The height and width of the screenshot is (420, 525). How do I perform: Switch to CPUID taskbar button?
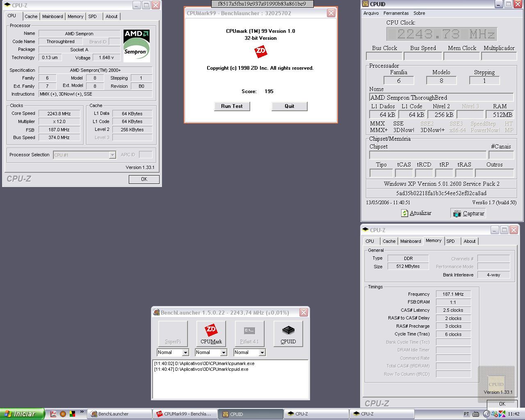point(251,414)
